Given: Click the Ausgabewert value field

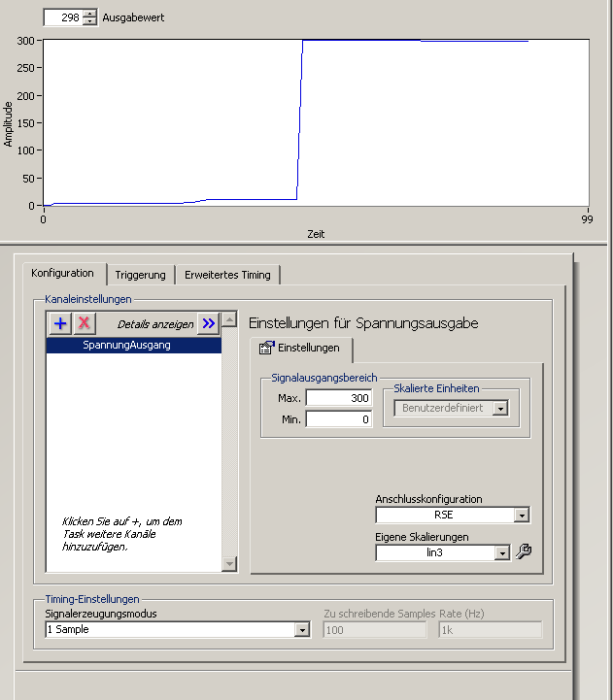Looking at the screenshot, I should 63,17.
